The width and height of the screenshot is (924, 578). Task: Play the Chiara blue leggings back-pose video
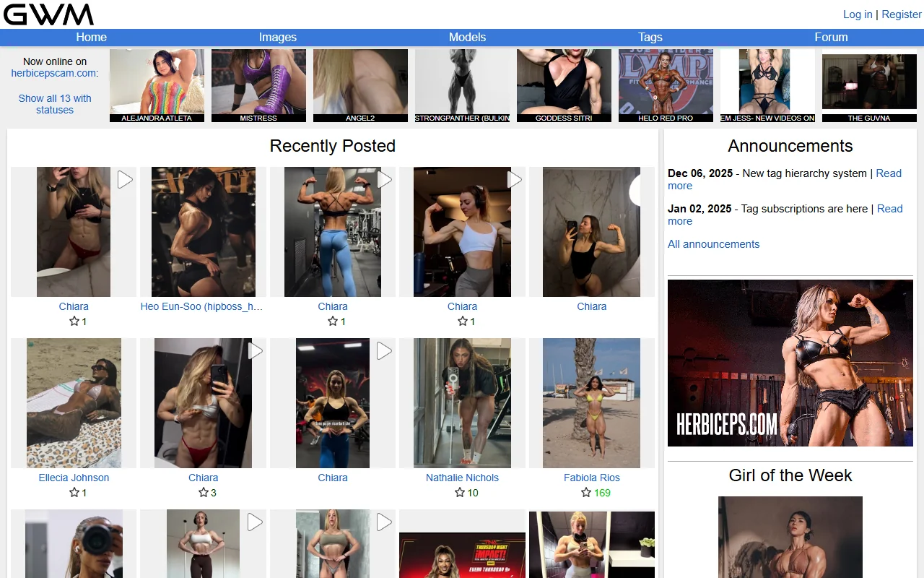tap(384, 179)
